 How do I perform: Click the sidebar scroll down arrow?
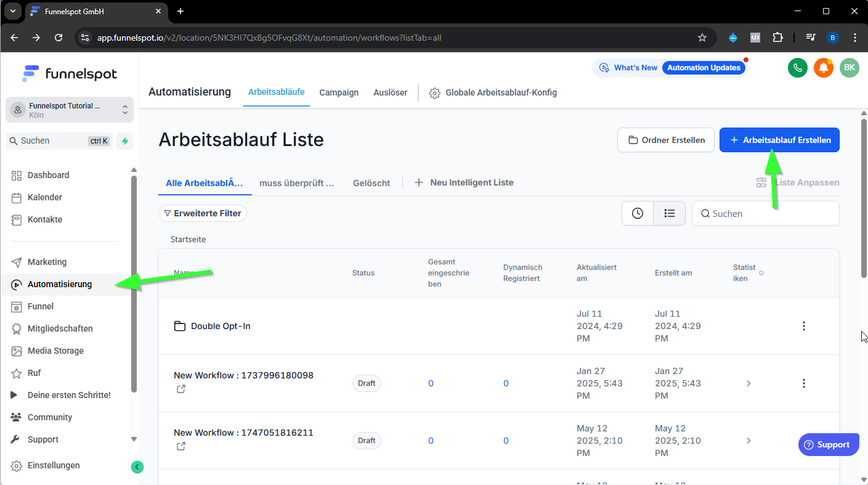pyautogui.click(x=134, y=439)
